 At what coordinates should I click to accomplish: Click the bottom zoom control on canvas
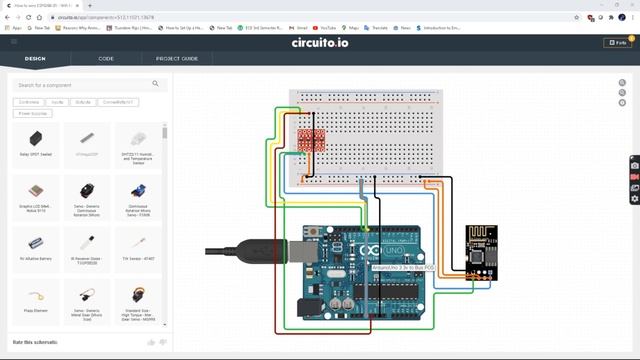tap(622, 103)
